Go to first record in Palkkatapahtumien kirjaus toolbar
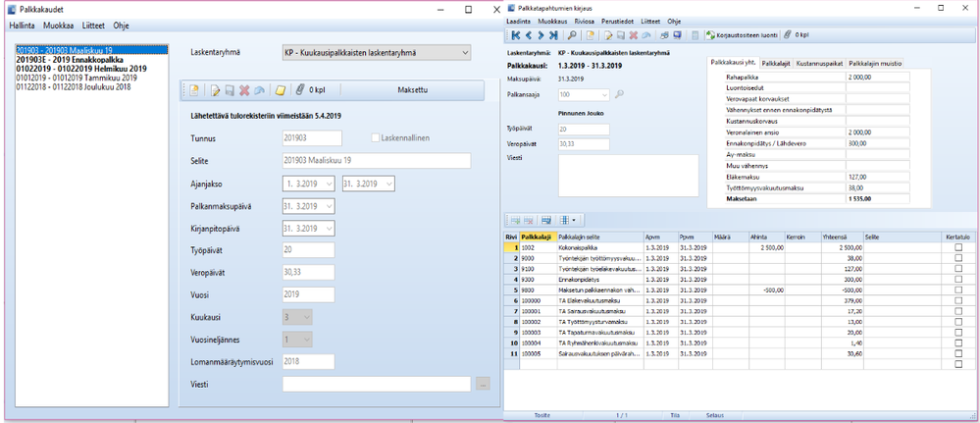This screenshot has height=423, width=980. (x=516, y=35)
